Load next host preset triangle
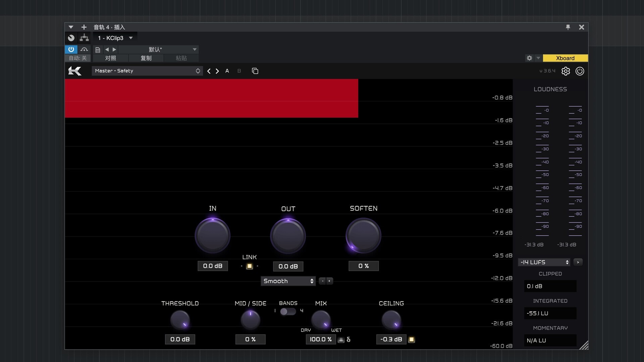Viewport: 644px width, 362px height. pos(114,50)
